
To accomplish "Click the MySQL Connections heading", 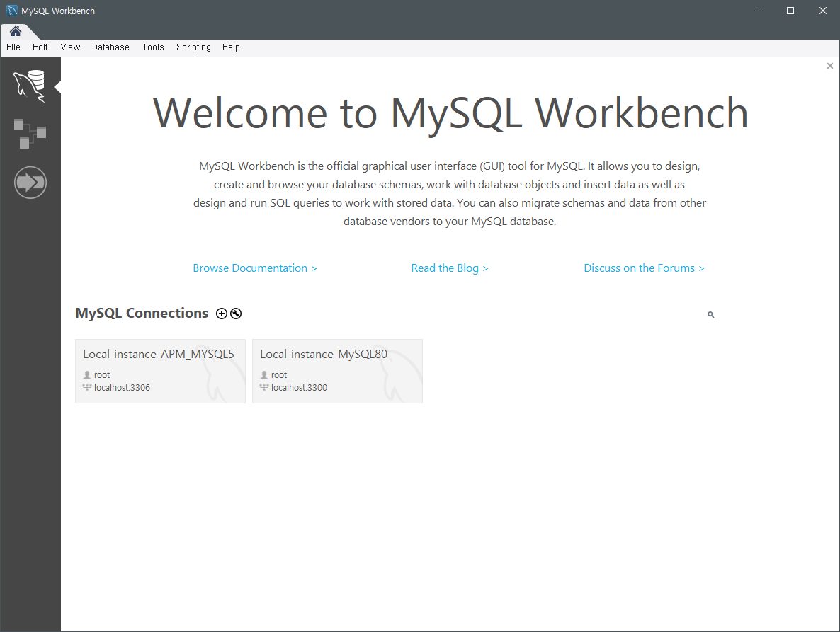I will (142, 313).
